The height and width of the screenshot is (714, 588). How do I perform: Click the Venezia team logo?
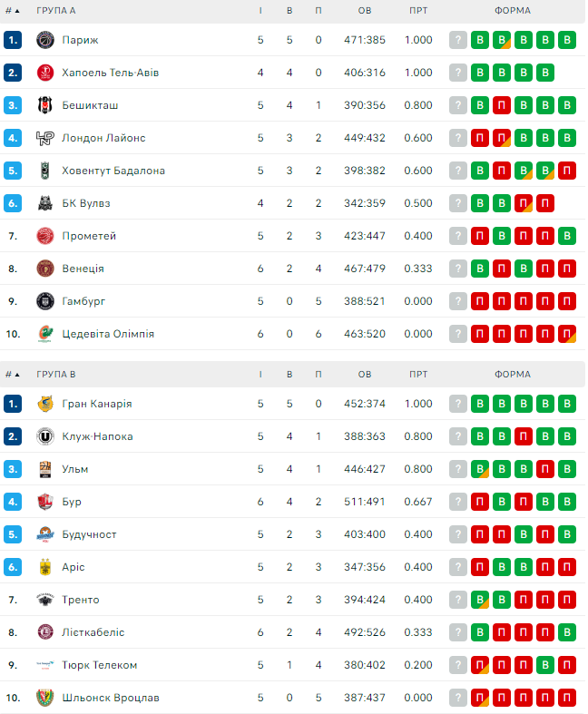45,269
